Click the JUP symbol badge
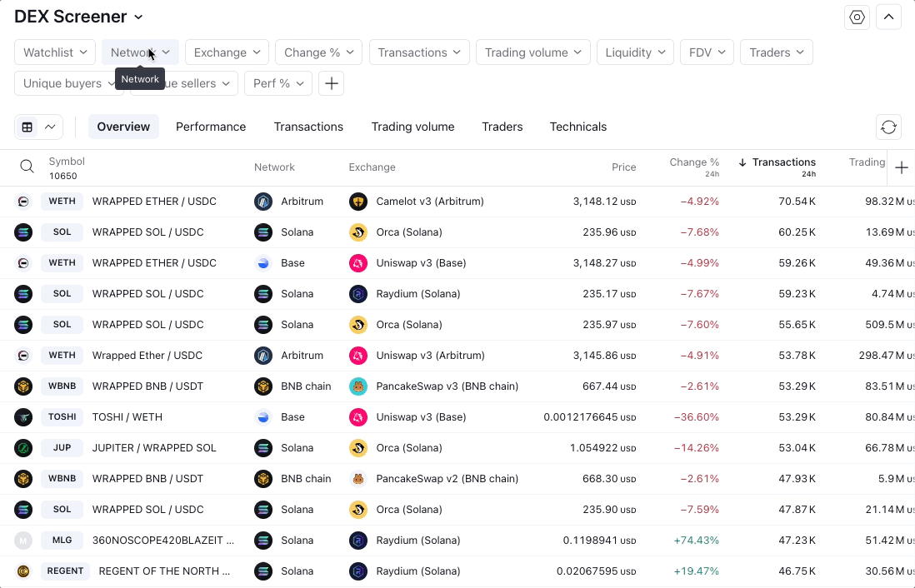Image resolution: width=915 pixels, height=588 pixels. point(62,448)
